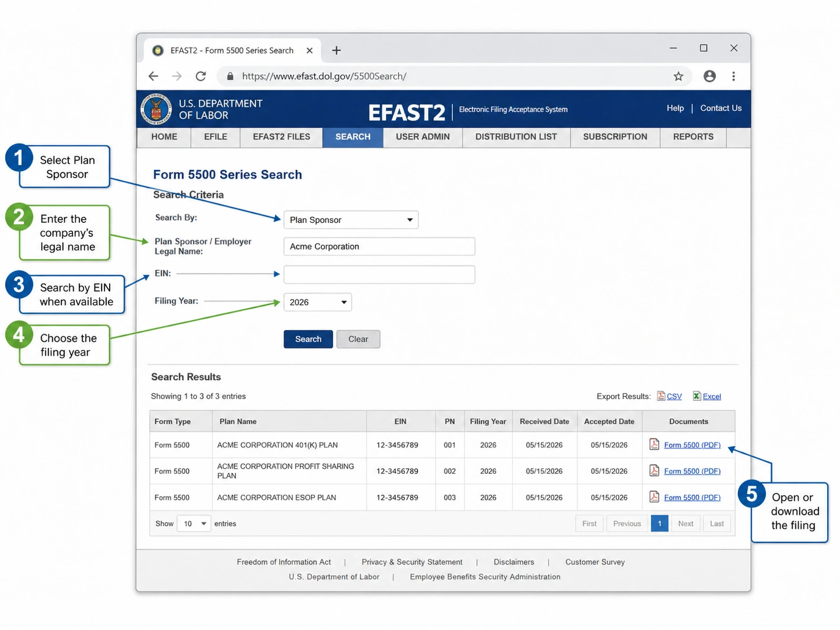The height and width of the screenshot is (630, 840).
Task: Click PDF icon for ESOP Plan row
Action: point(654,497)
